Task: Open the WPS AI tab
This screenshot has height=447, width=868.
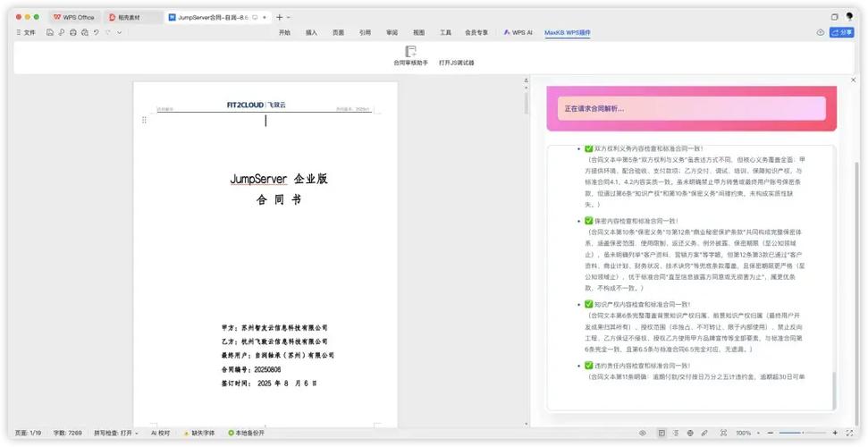Action: (x=518, y=33)
